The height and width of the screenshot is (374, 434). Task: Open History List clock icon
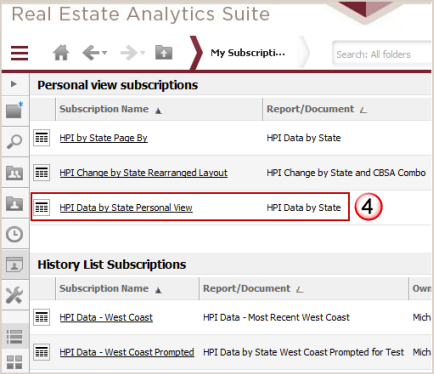(x=15, y=234)
